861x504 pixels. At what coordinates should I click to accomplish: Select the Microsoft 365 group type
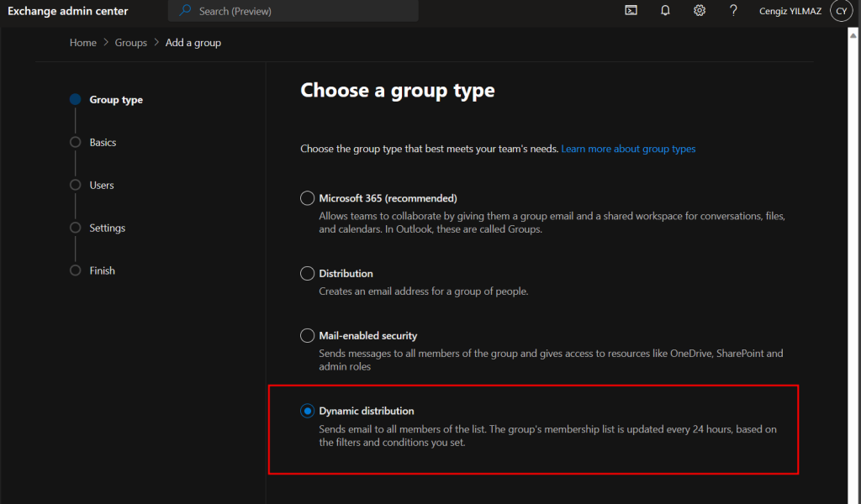(x=308, y=198)
